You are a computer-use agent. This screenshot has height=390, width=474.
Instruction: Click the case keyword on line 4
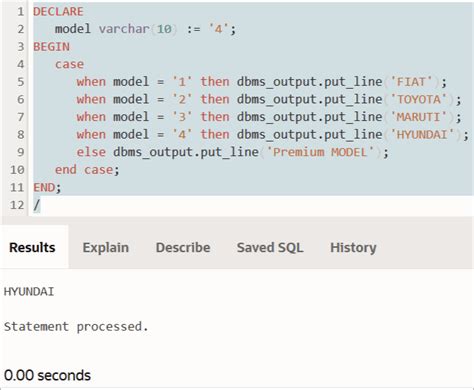[69, 64]
